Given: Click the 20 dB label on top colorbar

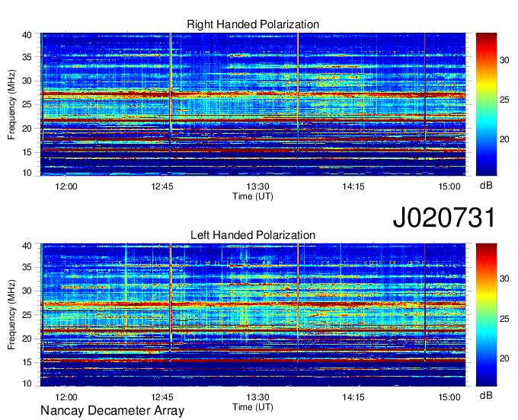Looking at the screenshot, I should tap(504, 139).
